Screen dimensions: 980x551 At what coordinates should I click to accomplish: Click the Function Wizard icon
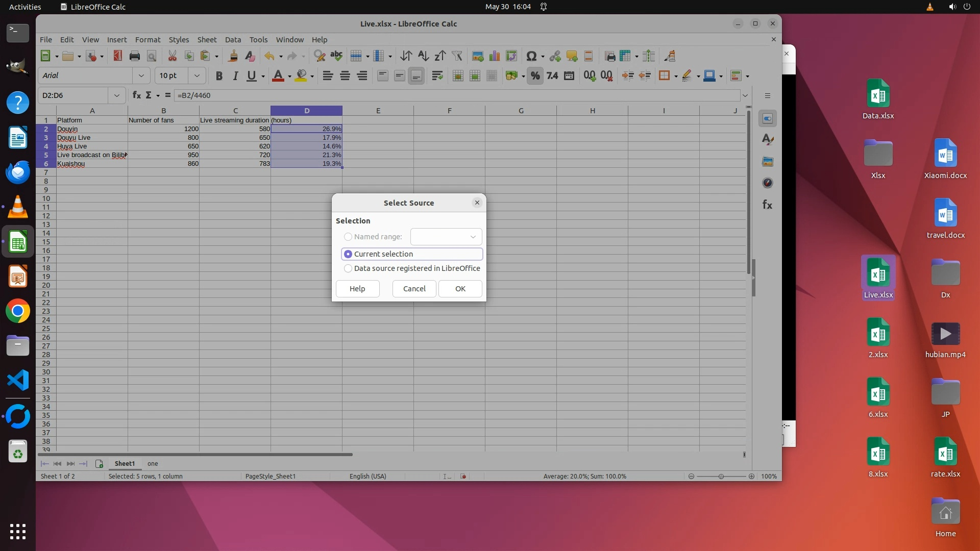[136, 95]
